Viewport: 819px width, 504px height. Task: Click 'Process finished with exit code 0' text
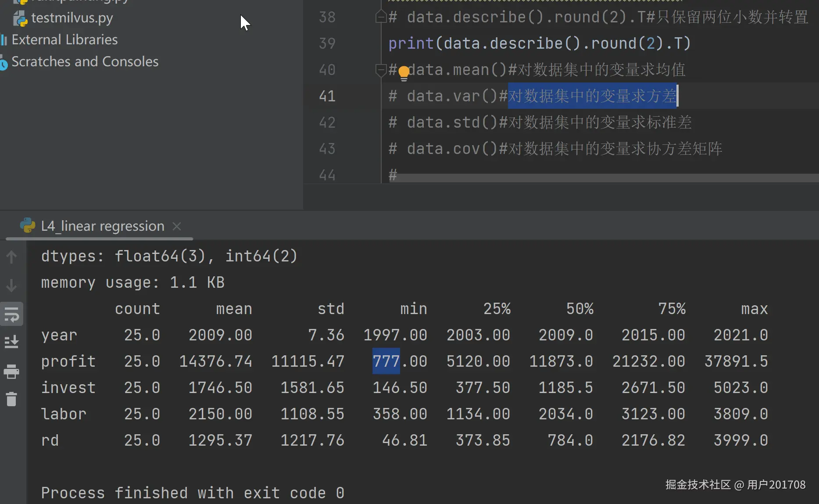coord(193,493)
